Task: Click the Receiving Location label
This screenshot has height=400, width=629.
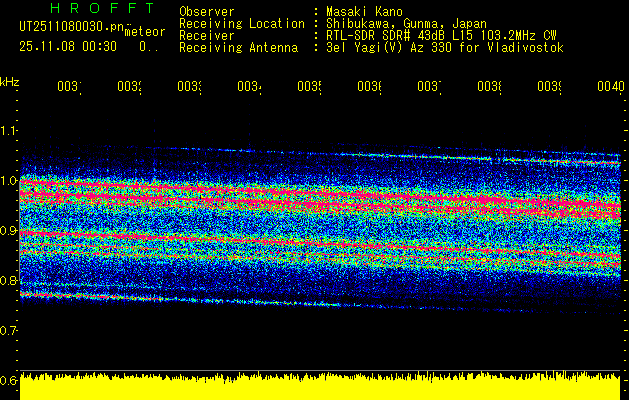Action: pos(242,24)
